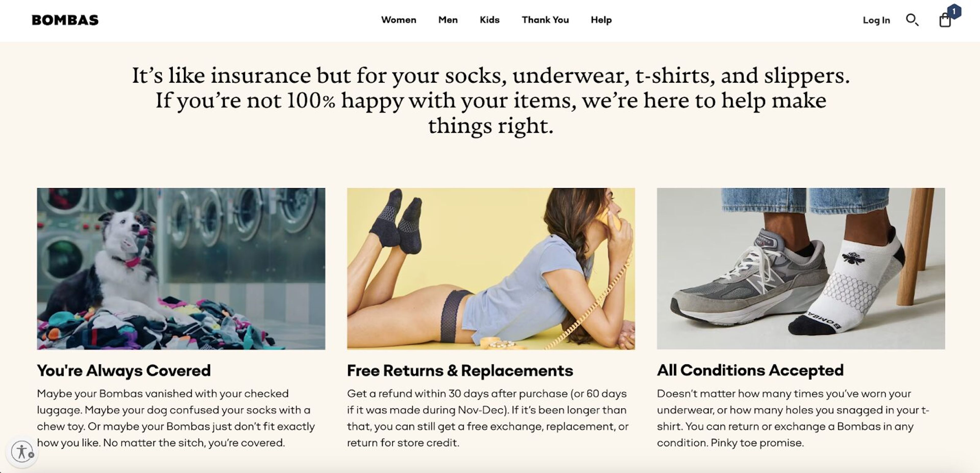The image size is (980, 473).
Task: Open the Help menu item
Action: (601, 20)
